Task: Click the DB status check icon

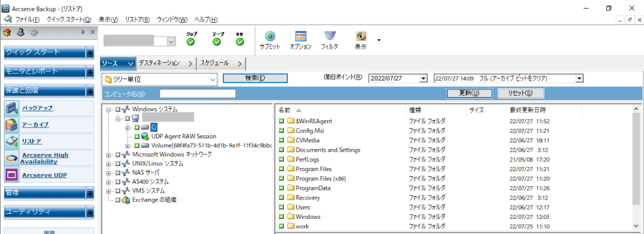Action: tap(240, 42)
